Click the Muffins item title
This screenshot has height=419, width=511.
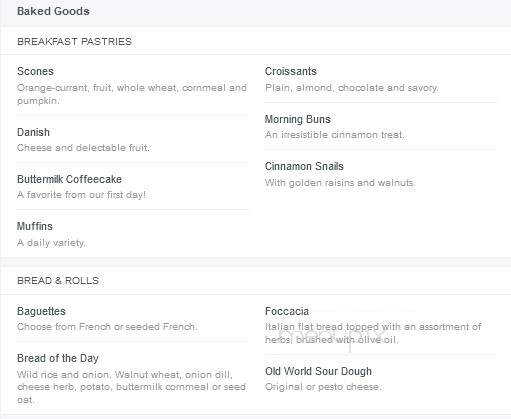point(35,226)
